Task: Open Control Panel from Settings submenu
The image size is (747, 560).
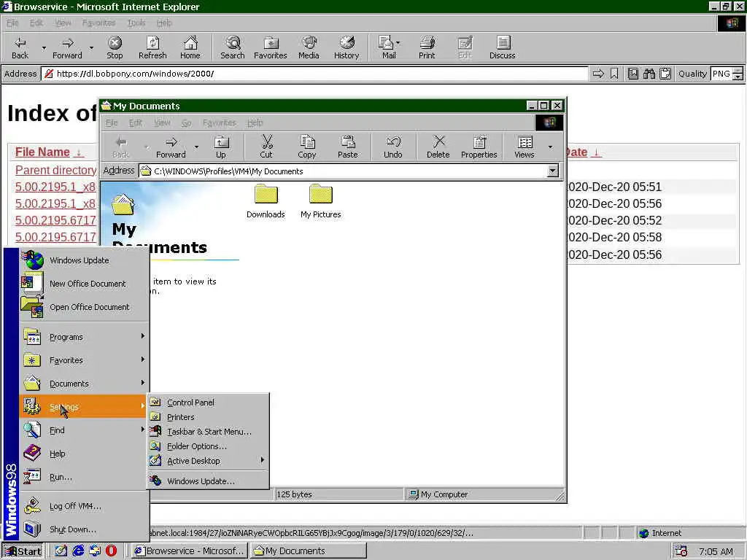Action: [x=208, y=402]
